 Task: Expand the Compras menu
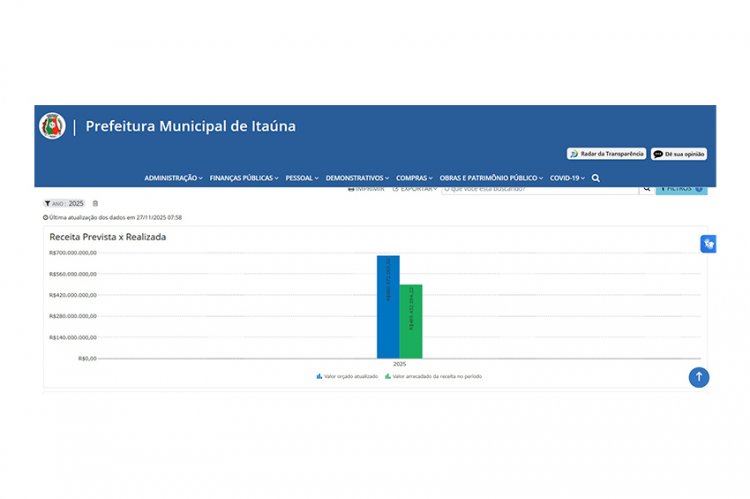pyautogui.click(x=414, y=178)
